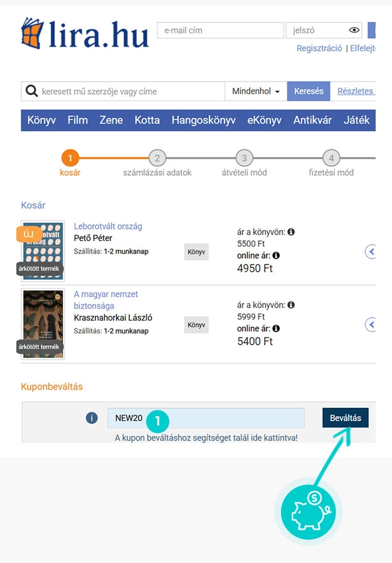Show info for Leborotvált 'online ár'
The height and width of the screenshot is (563, 392).
click(x=276, y=255)
